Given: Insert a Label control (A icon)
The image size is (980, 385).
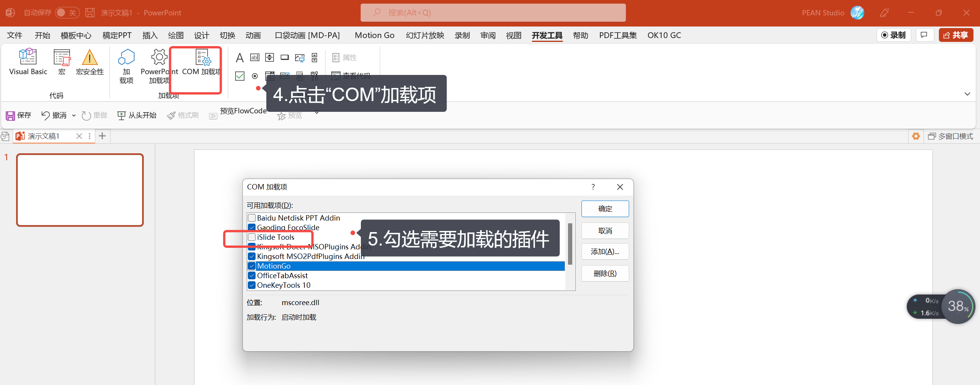Looking at the screenshot, I should [x=239, y=58].
